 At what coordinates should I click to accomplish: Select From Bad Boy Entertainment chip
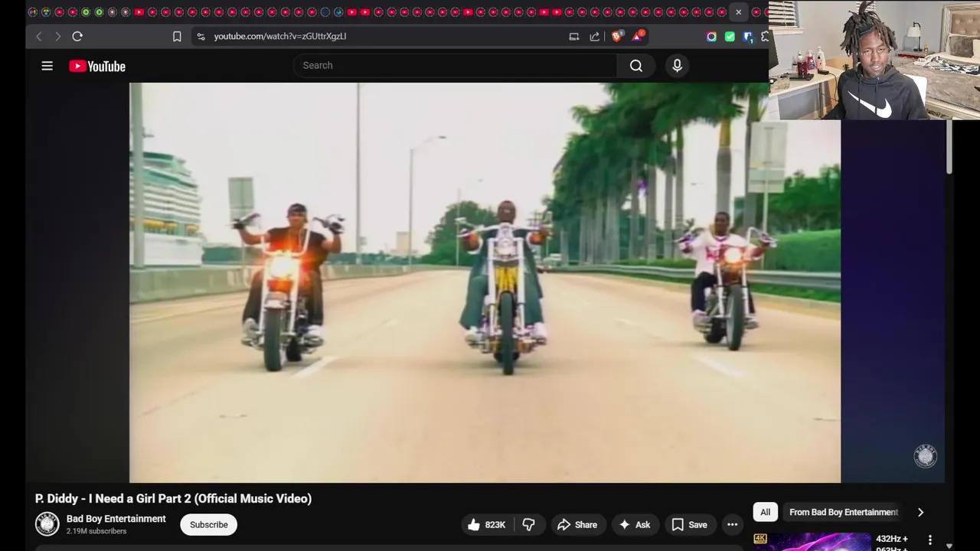pyautogui.click(x=844, y=512)
